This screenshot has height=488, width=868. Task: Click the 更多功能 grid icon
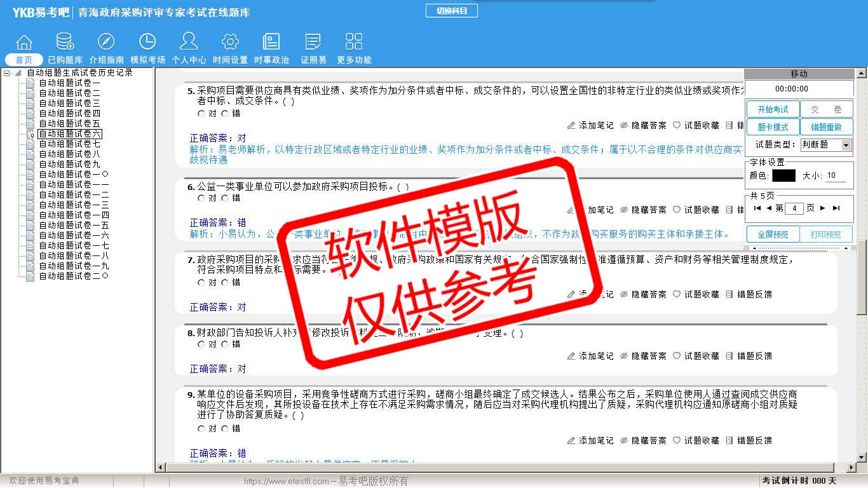pos(354,43)
